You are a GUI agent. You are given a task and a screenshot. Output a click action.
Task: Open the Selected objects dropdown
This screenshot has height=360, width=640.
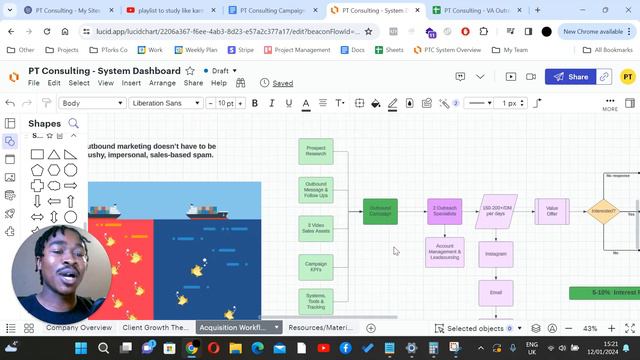point(478,328)
